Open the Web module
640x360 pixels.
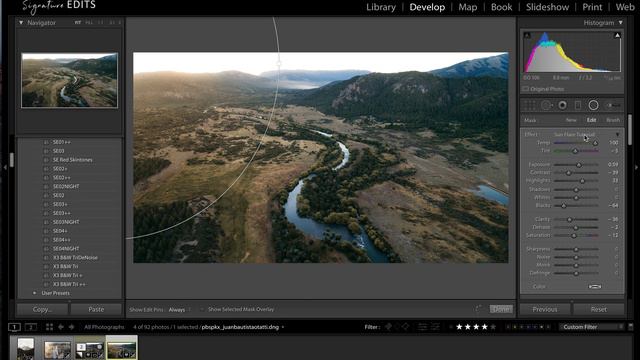point(625,7)
